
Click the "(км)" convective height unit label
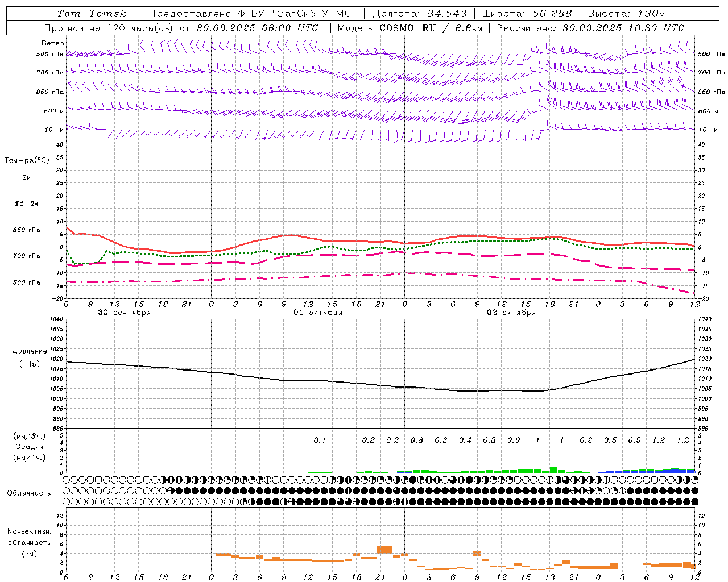pos(29,554)
